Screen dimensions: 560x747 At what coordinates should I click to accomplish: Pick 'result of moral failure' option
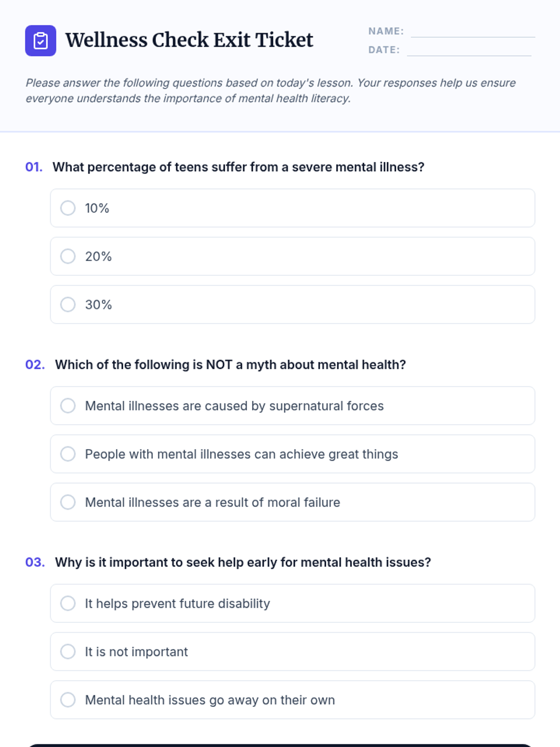click(68, 502)
